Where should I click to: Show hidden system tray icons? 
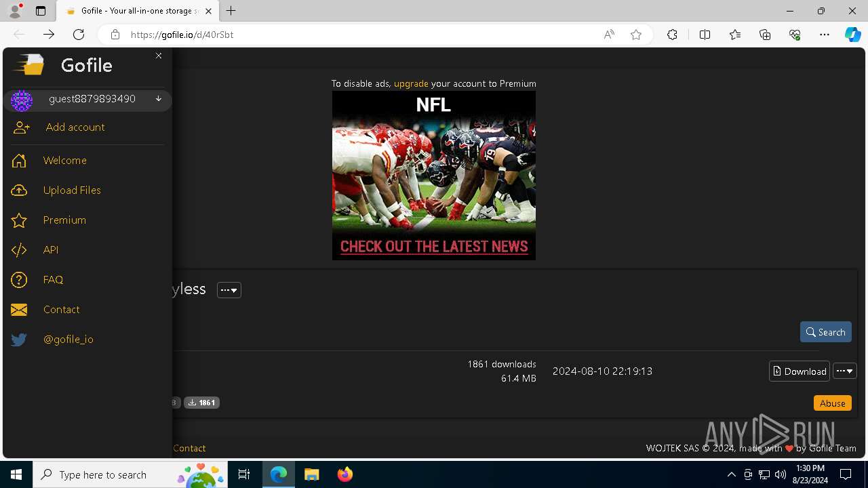731,474
